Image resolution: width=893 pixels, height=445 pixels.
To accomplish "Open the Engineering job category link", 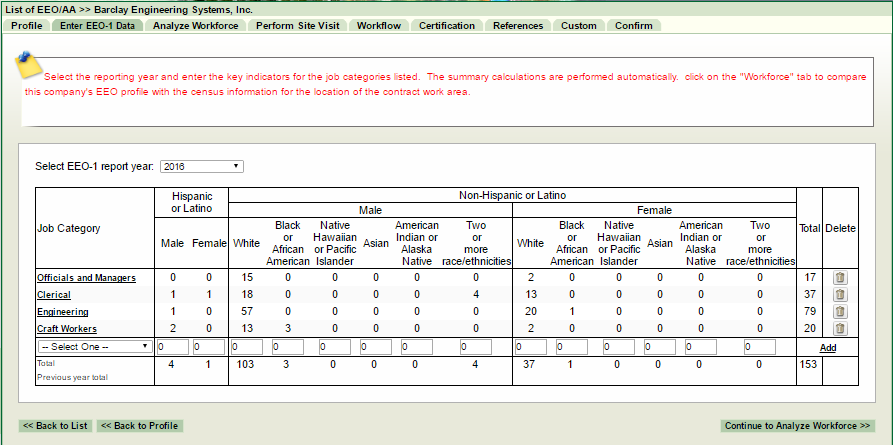I will (61, 312).
